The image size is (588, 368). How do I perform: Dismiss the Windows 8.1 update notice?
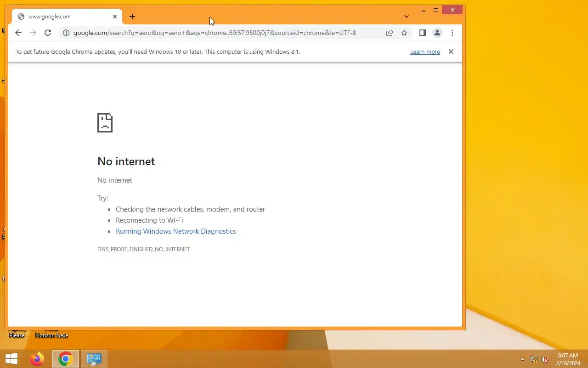[x=451, y=52]
